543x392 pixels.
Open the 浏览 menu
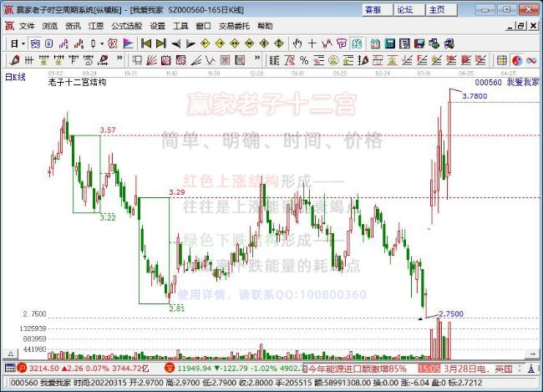(50, 26)
